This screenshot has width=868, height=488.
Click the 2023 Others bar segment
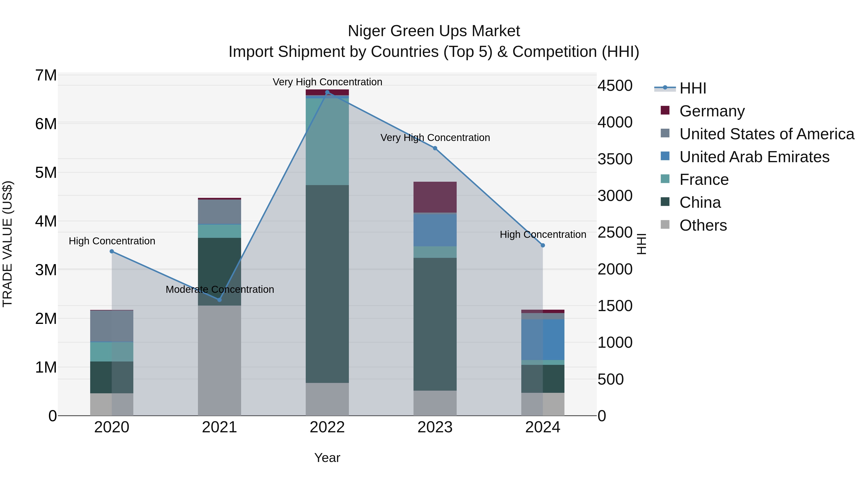(435, 403)
